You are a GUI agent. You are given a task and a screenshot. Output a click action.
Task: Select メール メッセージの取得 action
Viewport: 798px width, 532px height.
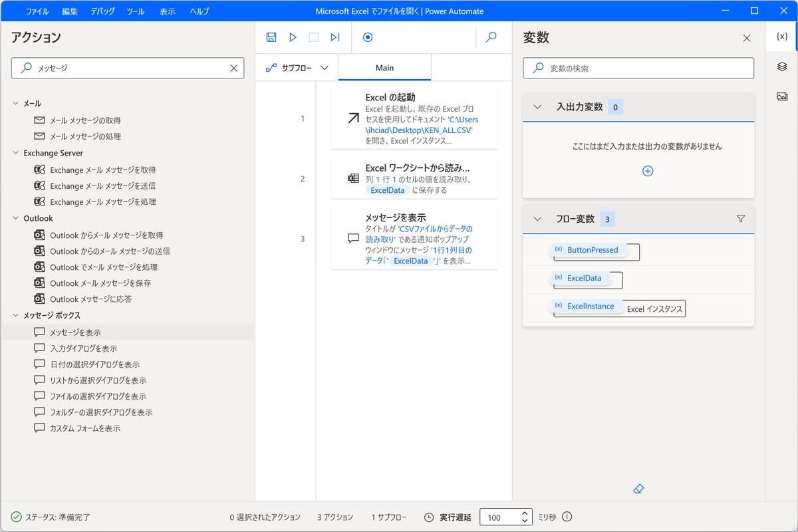point(85,120)
